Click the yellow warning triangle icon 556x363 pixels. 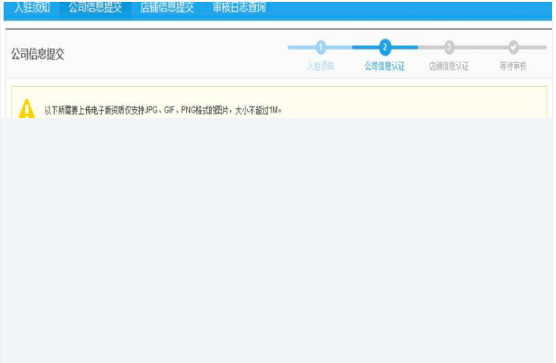27,108
